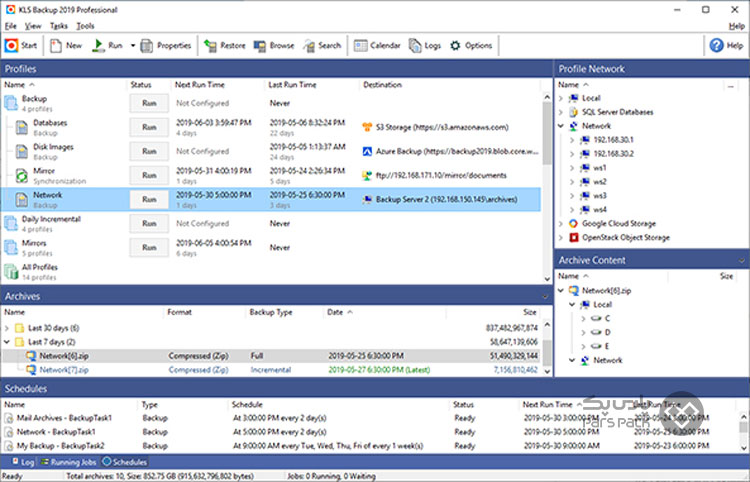Run the selected Network profile
Viewport: 750px width, 482px height.
(149, 199)
